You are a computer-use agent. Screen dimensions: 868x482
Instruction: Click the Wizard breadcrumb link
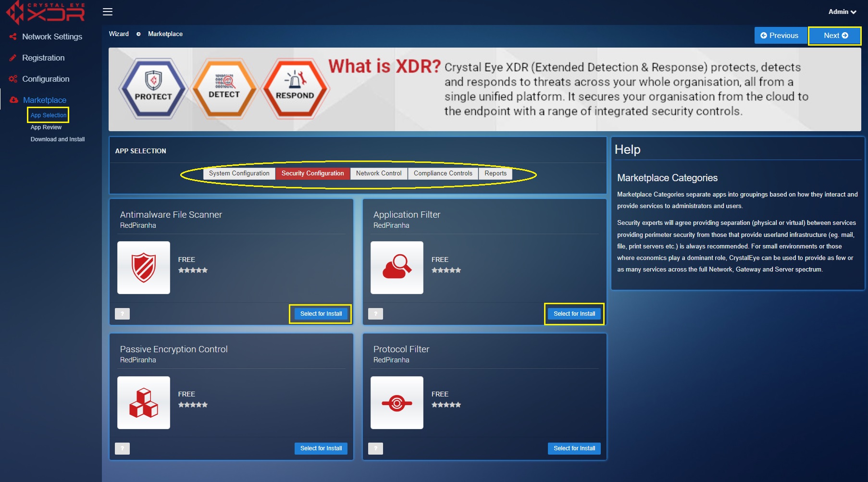[119, 34]
